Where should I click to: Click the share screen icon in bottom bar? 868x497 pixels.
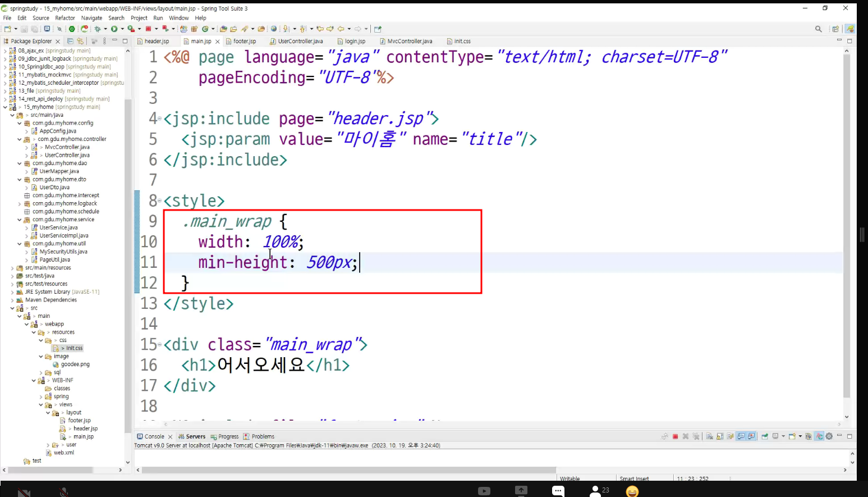[521, 491]
